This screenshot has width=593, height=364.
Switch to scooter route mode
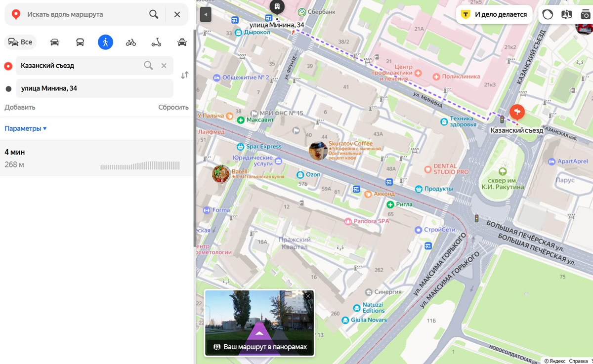coord(156,42)
